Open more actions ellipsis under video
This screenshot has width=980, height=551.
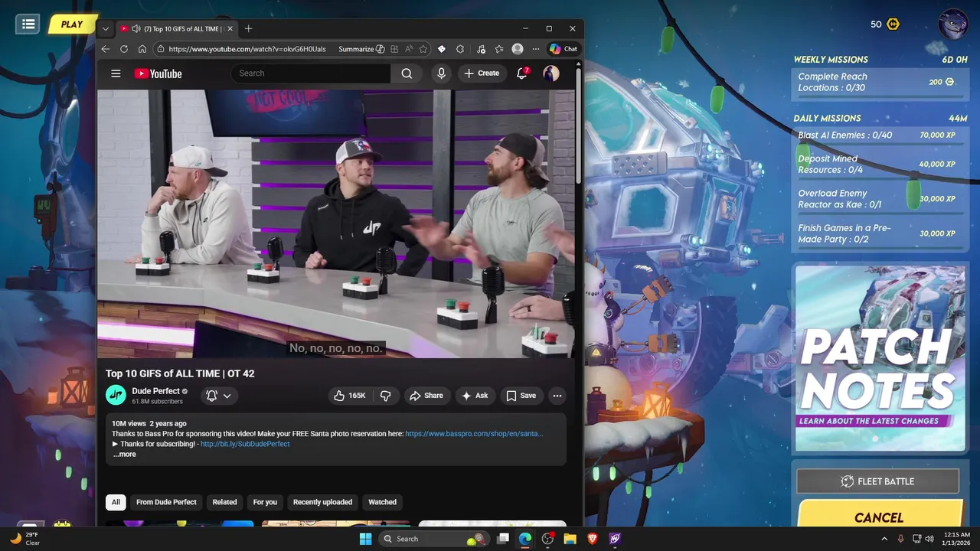point(557,396)
